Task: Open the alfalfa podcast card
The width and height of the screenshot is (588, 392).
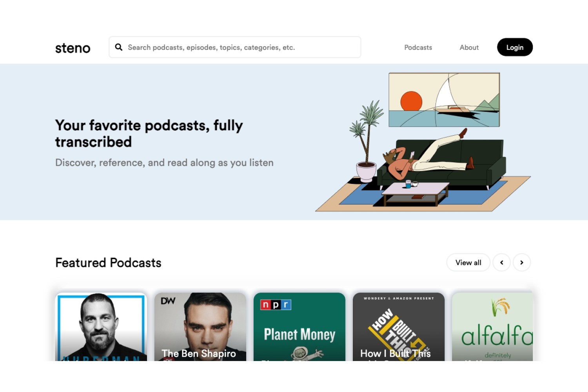Action: (x=492, y=327)
